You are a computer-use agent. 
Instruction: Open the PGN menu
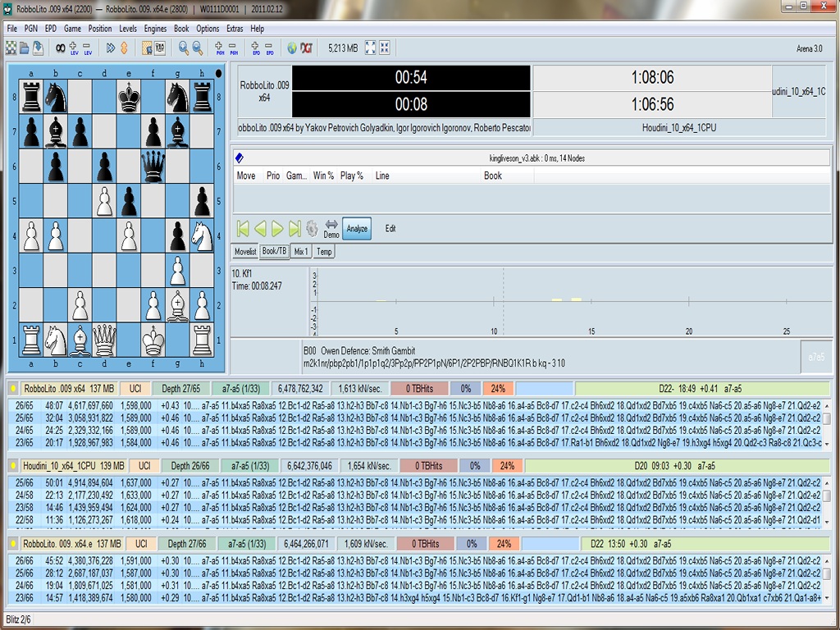(x=30, y=29)
